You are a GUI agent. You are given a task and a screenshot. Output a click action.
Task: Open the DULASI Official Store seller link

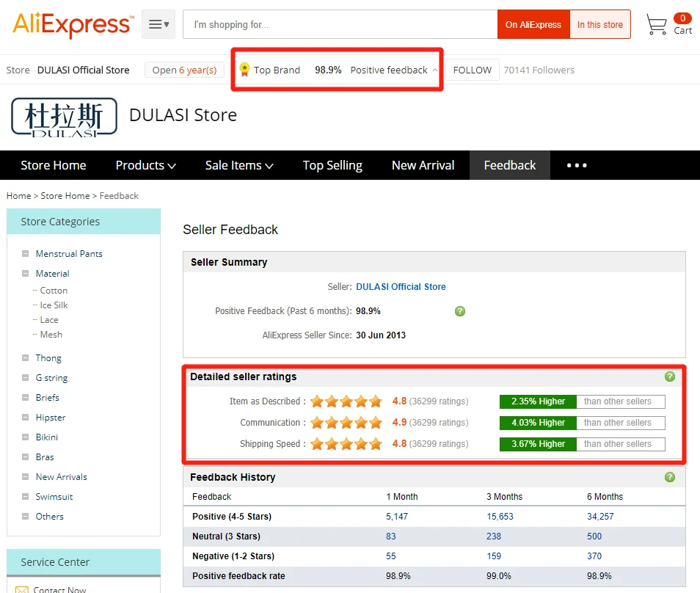[x=401, y=287]
